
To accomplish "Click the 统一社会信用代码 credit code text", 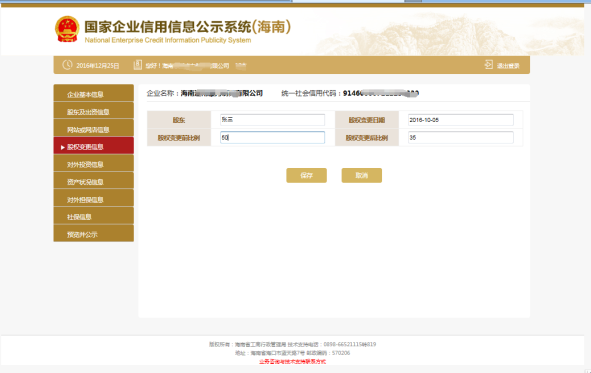I will coord(350,93).
